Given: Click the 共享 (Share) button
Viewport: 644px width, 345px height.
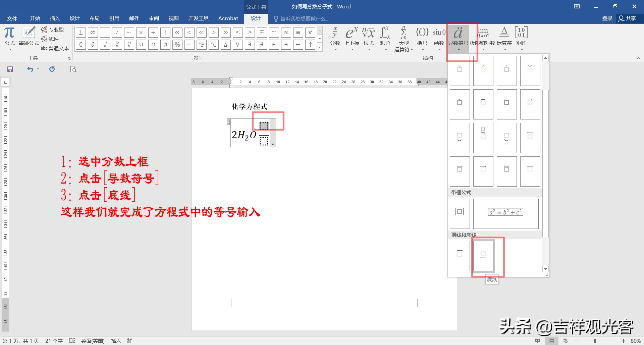Looking at the screenshot, I should point(629,18).
